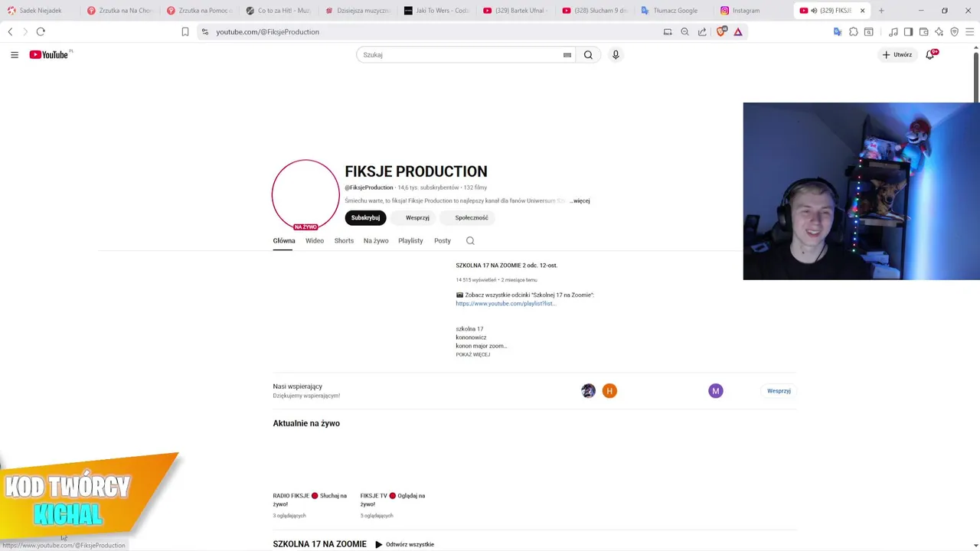Go to YouTube home via logo

click(51, 54)
